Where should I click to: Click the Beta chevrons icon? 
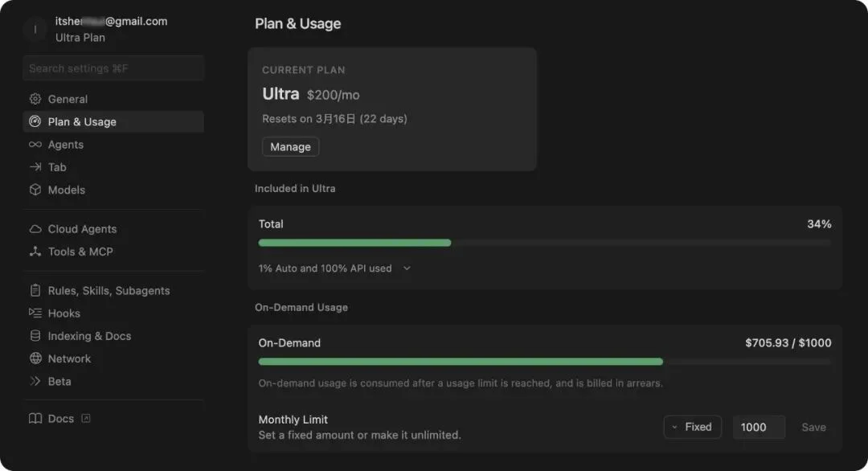pos(35,381)
